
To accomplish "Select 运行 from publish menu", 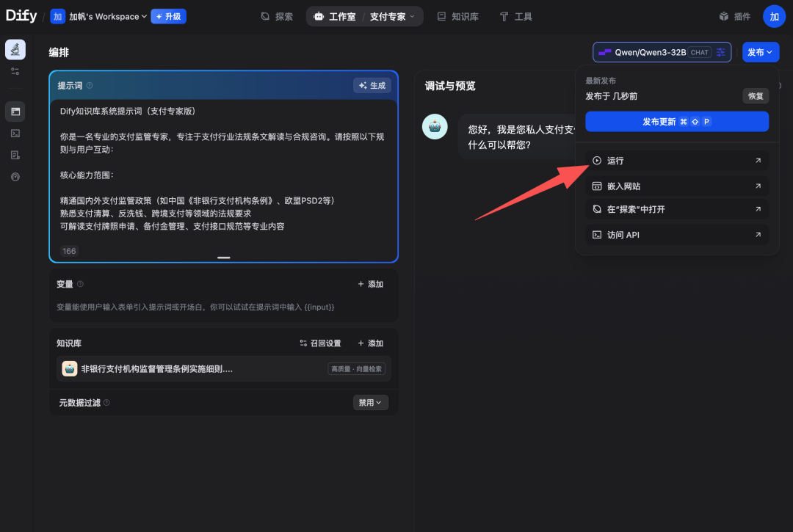I will (677, 161).
